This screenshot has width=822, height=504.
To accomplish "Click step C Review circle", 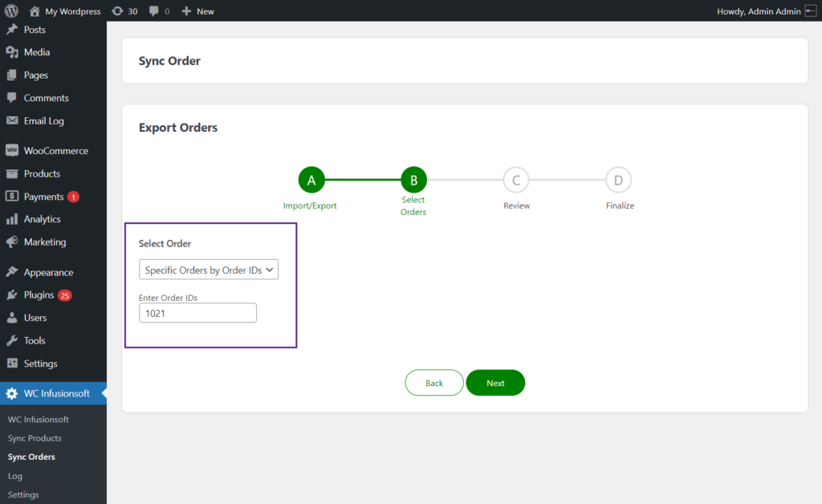I will click(516, 181).
